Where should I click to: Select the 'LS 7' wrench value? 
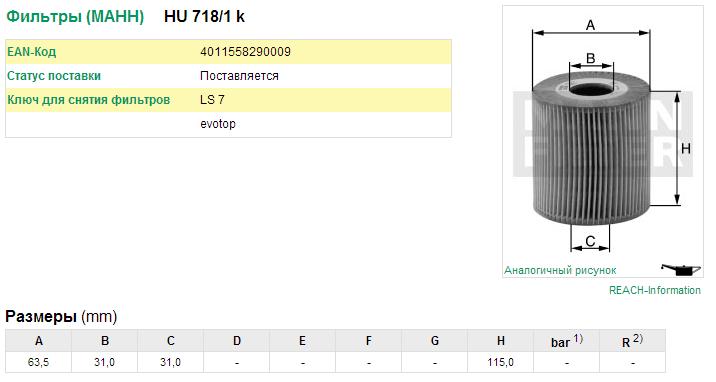tap(212, 99)
